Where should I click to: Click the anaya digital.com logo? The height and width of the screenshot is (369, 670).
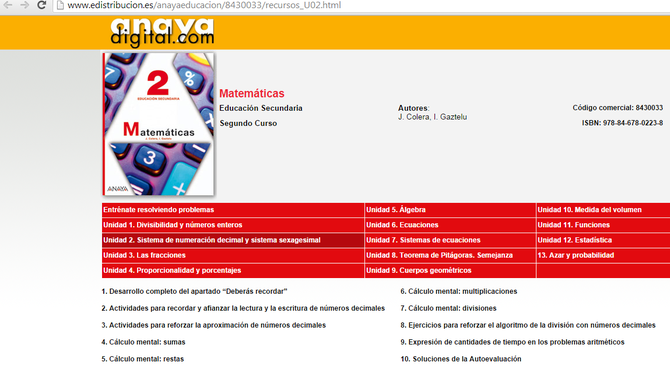[x=162, y=32]
